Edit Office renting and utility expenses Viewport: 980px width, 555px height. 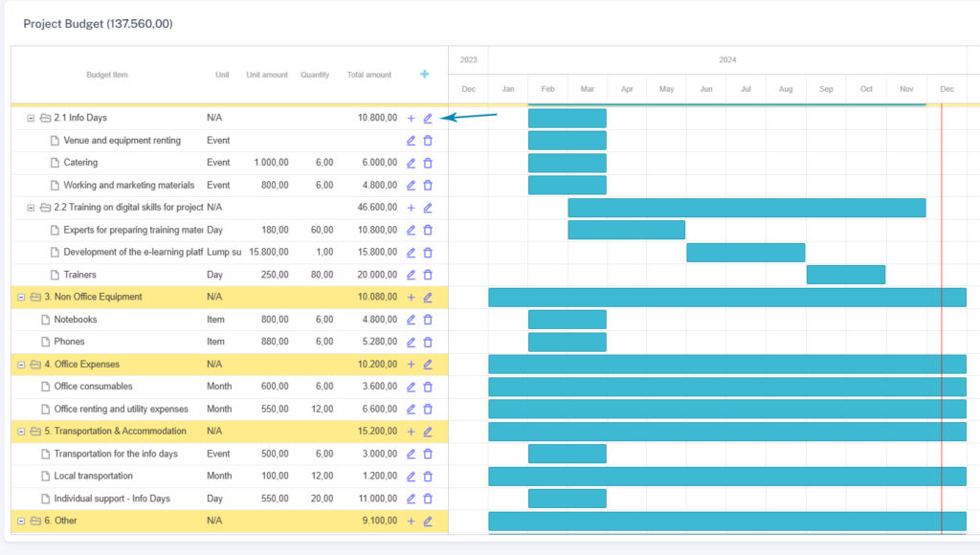[x=411, y=409]
